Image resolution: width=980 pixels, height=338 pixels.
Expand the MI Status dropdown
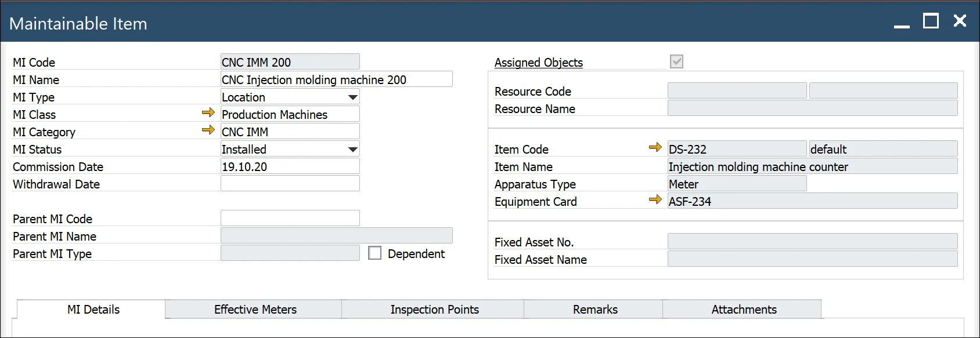click(x=352, y=150)
